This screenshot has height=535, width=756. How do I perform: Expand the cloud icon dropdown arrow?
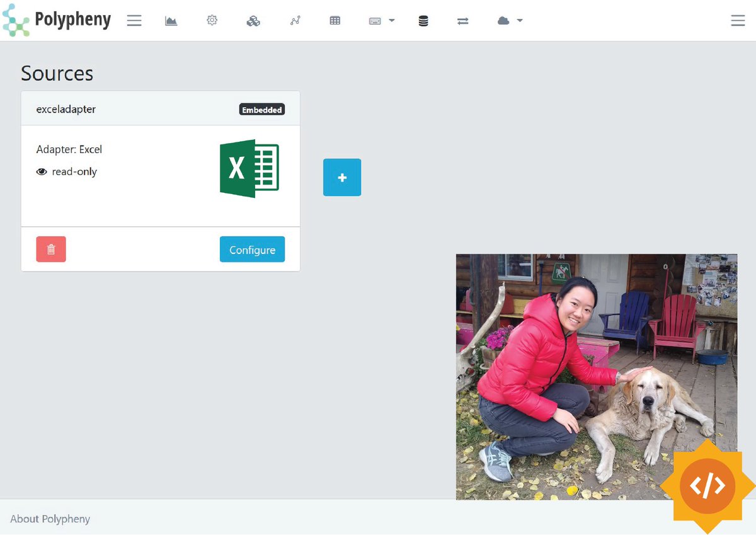[520, 21]
